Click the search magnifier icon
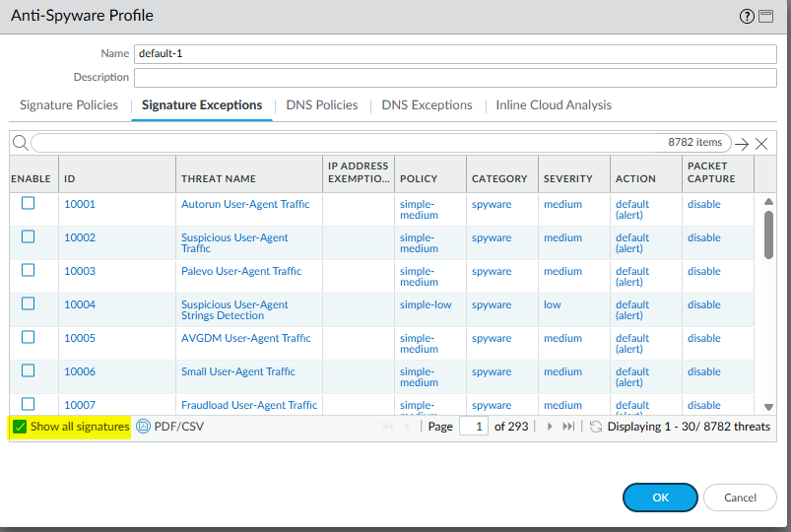The height and width of the screenshot is (532, 791). [20, 143]
